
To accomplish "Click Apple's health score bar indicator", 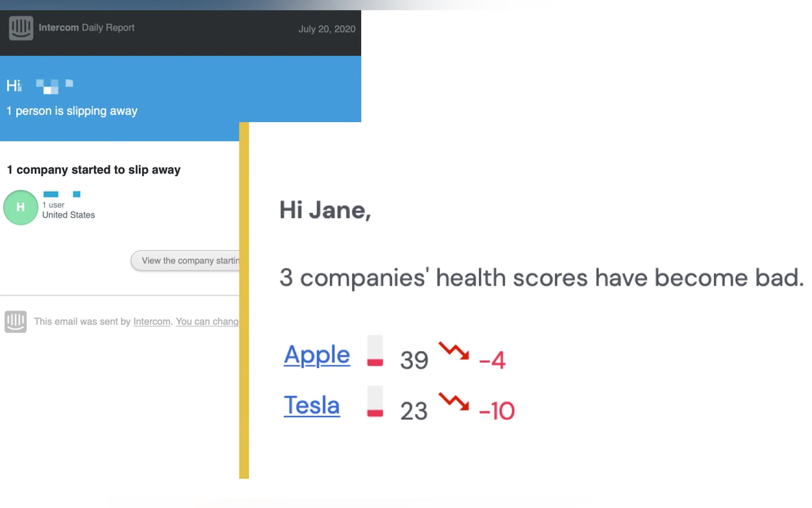I will coord(375,350).
